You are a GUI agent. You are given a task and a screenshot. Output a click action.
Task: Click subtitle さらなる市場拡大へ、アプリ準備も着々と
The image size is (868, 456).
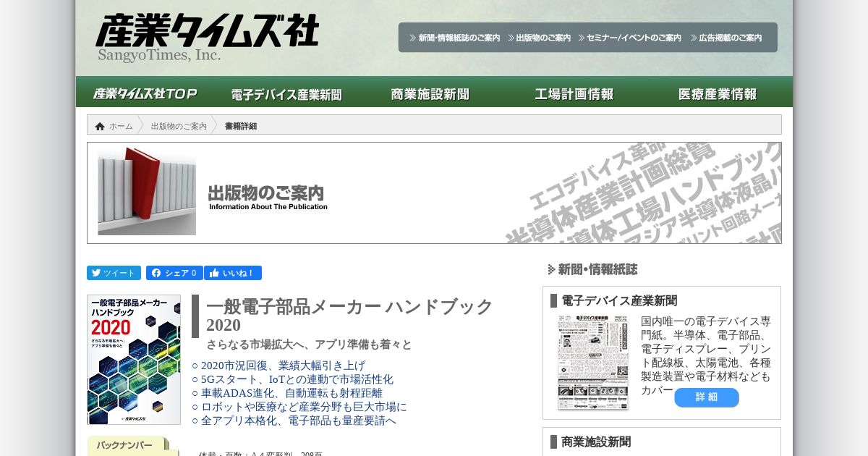point(309,345)
